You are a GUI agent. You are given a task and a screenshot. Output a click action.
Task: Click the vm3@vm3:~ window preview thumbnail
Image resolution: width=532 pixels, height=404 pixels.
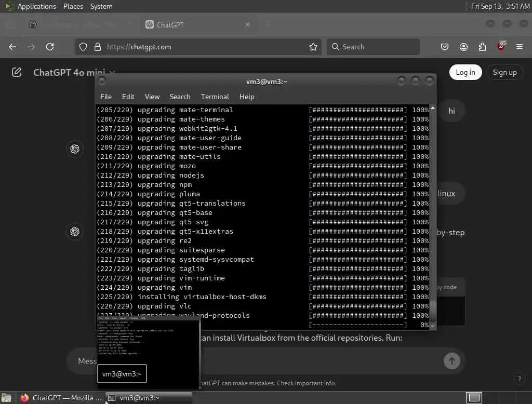[x=148, y=353]
